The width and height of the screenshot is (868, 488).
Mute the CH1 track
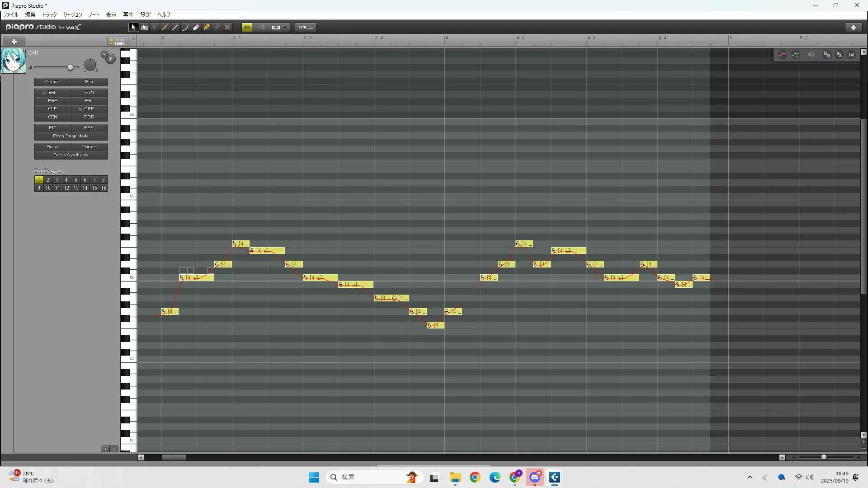111,59
